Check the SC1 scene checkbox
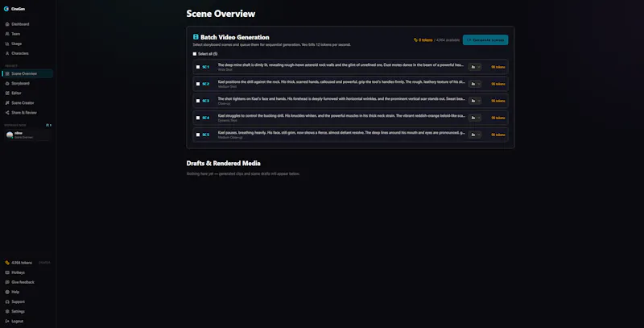The height and width of the screenshot is (328, 644). click(198, 67)
